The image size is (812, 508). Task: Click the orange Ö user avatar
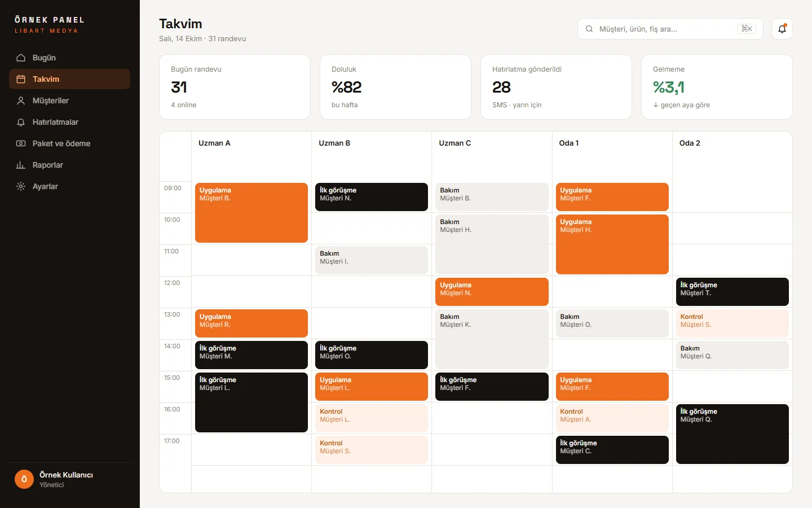[x=24, y=479]
